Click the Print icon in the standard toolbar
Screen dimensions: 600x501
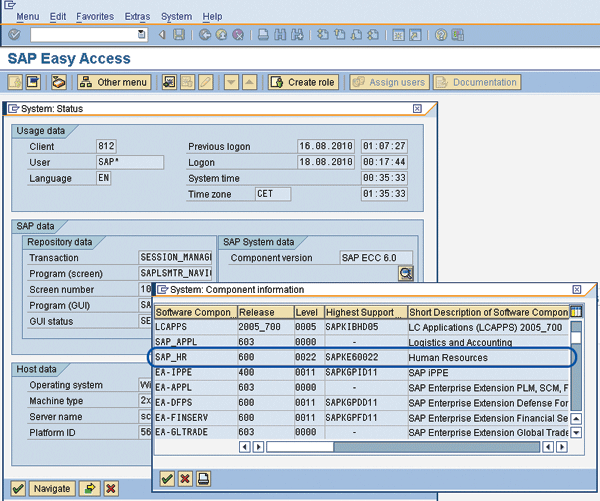[260, 34]
